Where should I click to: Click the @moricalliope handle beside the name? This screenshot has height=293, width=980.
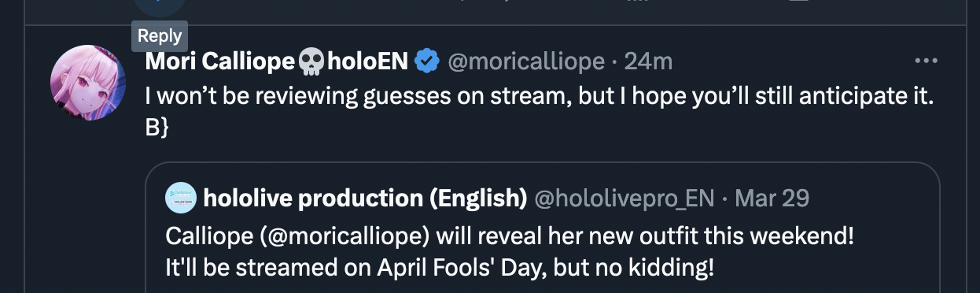[526, 61]
